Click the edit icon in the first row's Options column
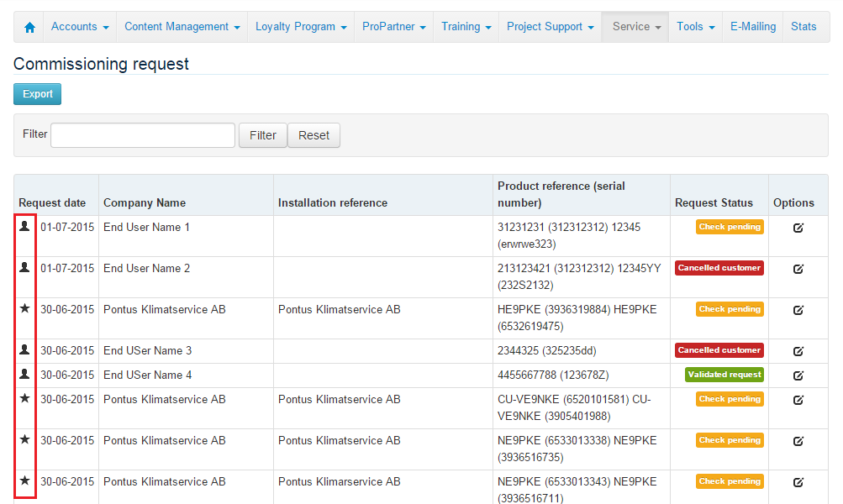Image resolution: width=843 pixels, height=504 pixels. pos(798,228)
